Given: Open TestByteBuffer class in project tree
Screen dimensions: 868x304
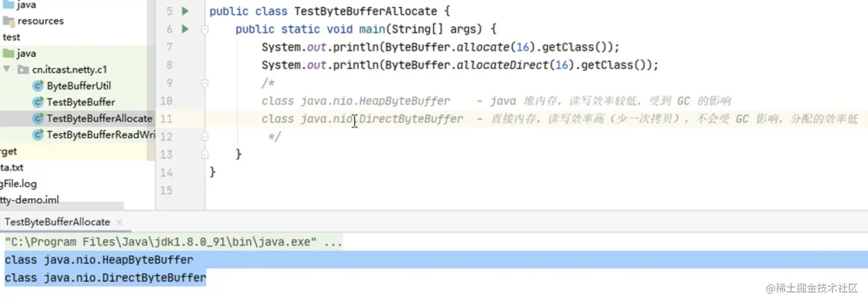Looking at the screenshot, I should click(81, 102).
